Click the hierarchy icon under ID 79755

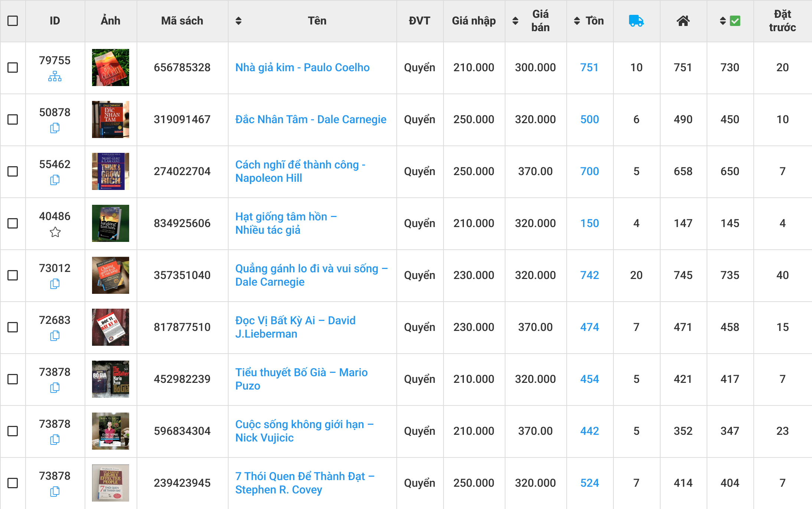(x=55, y=76)
